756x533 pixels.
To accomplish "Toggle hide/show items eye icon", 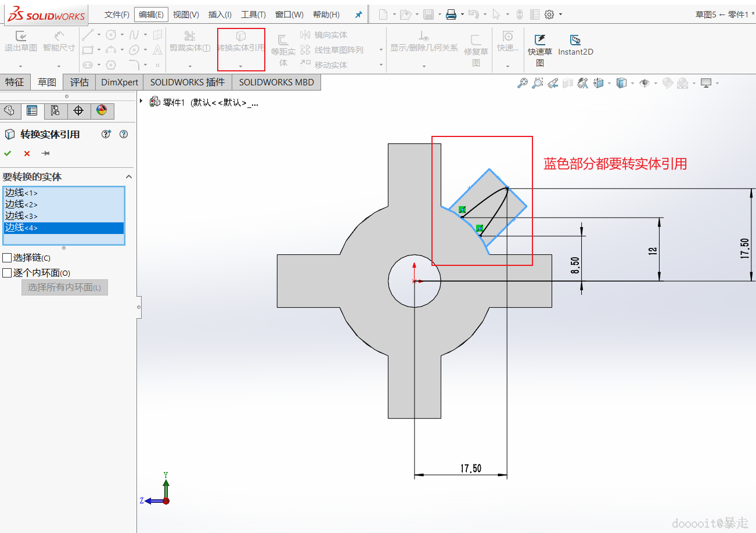I will pos(644,83).
